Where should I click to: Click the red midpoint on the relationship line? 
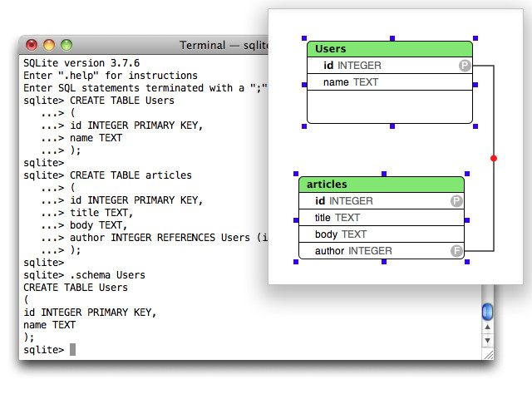coord(494,158)
